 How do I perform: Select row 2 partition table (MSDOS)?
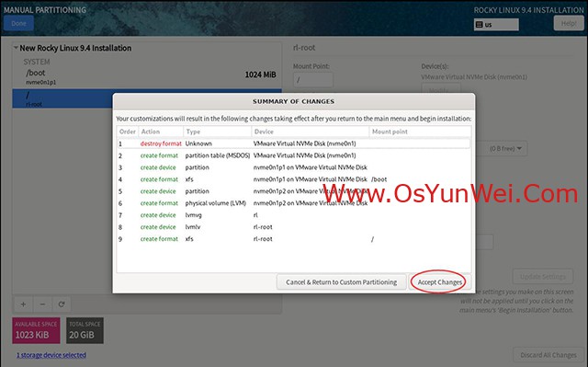click(x=294, y=155)
